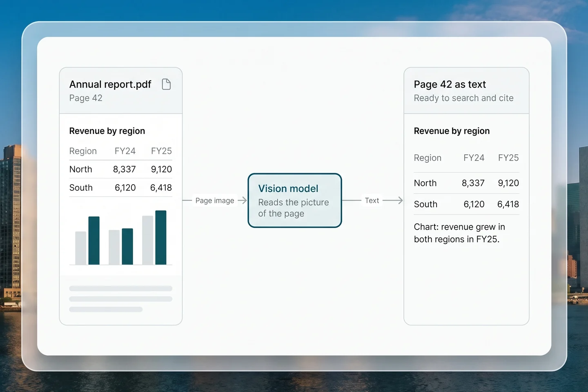588x392 pixels.
Task: Click '8,337' value in Page 42 as text card
Action: [473, 183]
